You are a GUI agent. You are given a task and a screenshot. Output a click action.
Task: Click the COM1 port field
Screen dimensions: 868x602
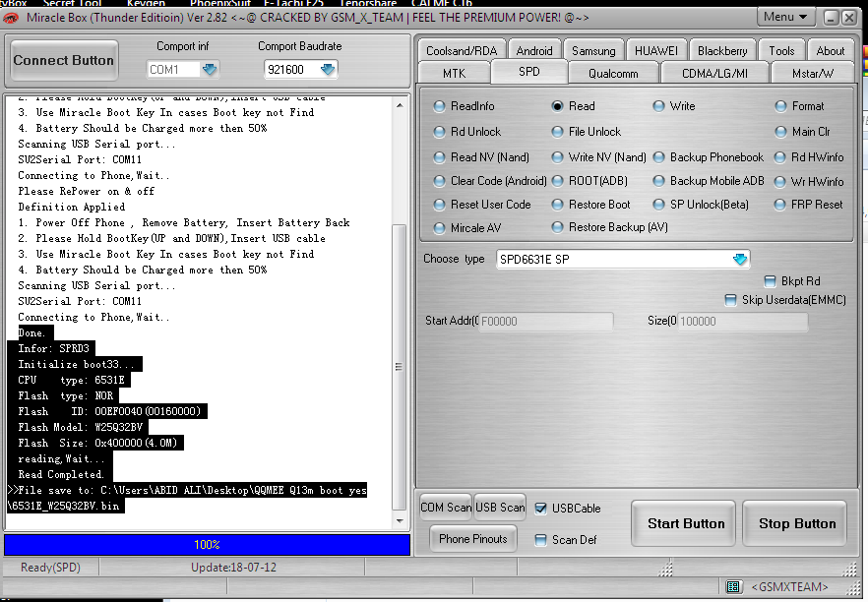pos(173,70)
